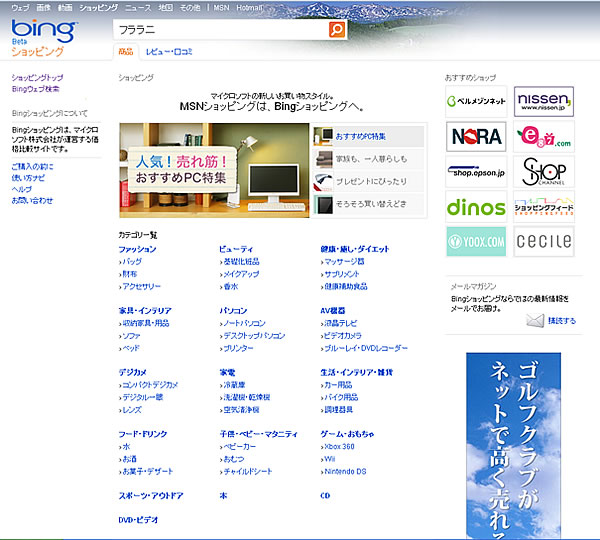Open the パソコン category

pyautogui.click(x=233, y=311)
